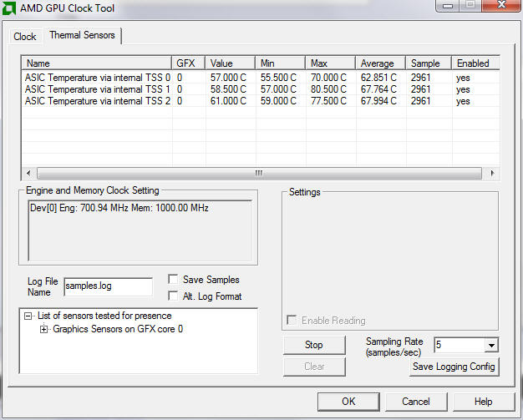Click the Cancel button
The height and width of the screenshot is (420, 523).
pos(416,402)
